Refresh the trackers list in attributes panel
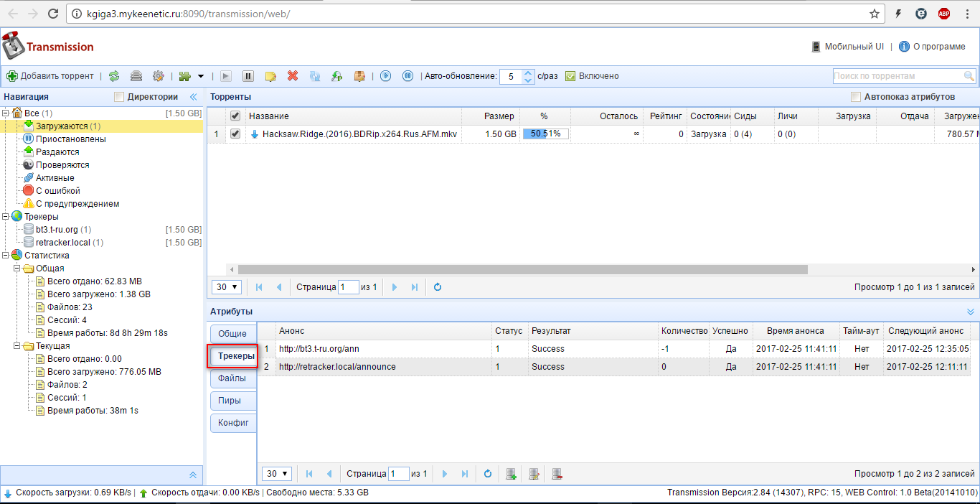This screenshot has height=504, width=980. [488, 474]
